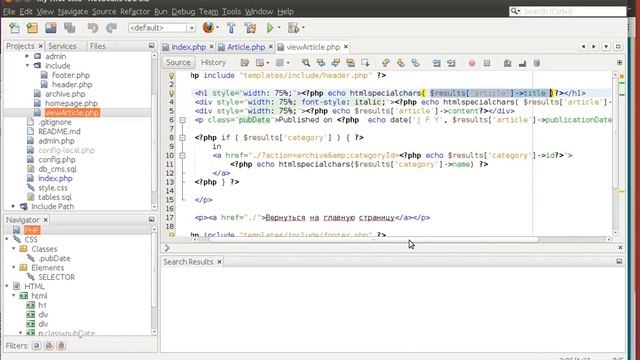Collapse the Classes node in Navigator
The width and height of the screenshot is (640, 360).
[x=13, y=249]
